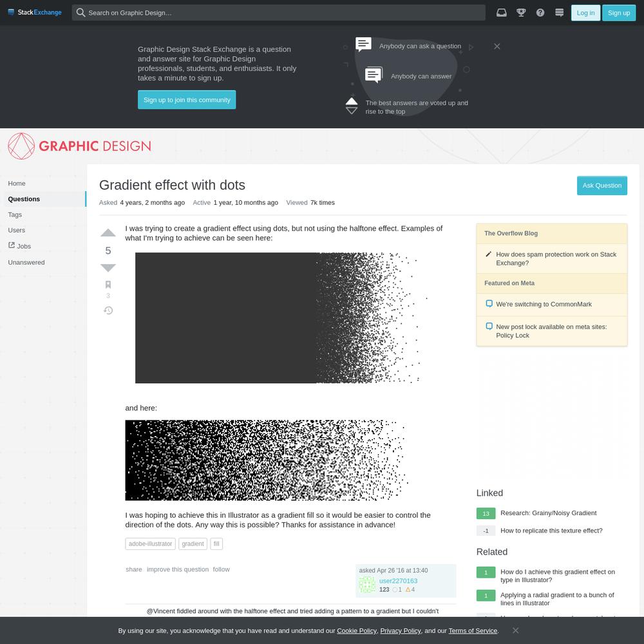
Task: Open the Privacy Policy link
Action: [x=401, y=630]
